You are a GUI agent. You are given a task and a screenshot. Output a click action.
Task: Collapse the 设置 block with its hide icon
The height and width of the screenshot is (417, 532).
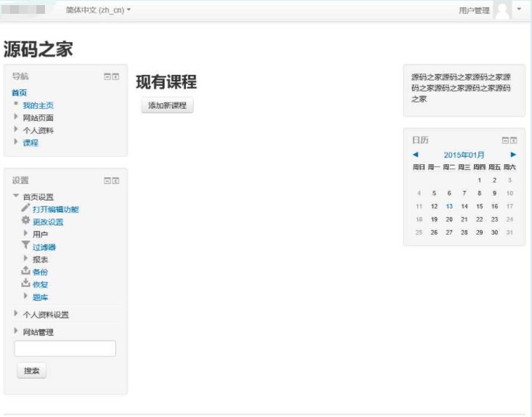[x=107, y=181]
